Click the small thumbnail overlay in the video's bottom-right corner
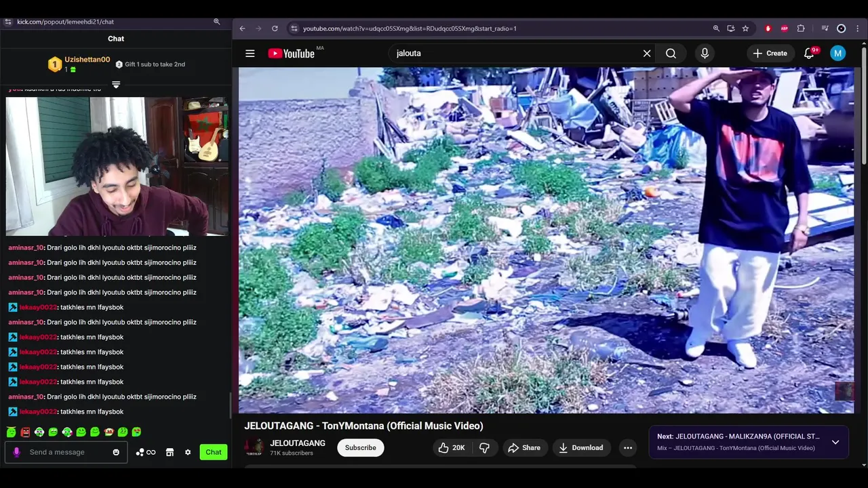This screenshot has height=488, width=868. point(844,391)
